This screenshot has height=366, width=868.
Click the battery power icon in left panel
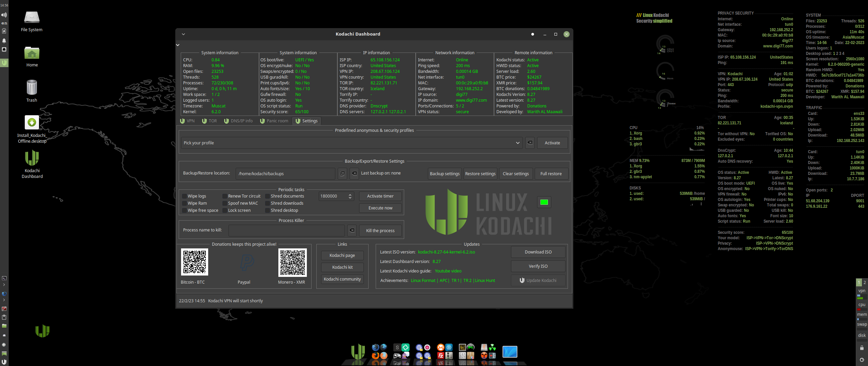[4, 31]
